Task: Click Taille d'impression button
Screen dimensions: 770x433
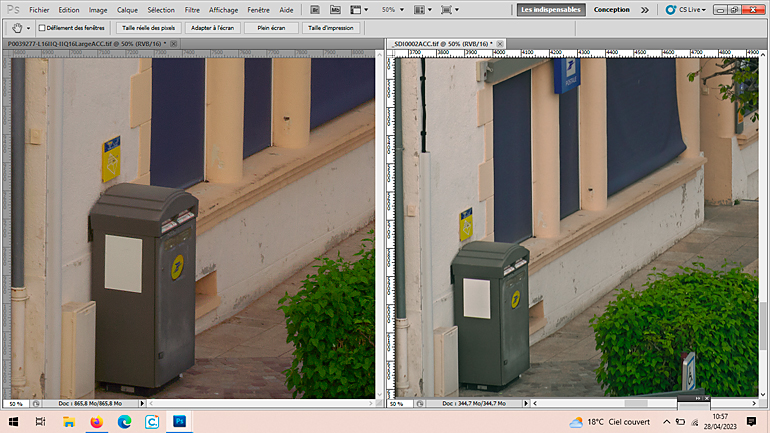Action: point(330,28)
